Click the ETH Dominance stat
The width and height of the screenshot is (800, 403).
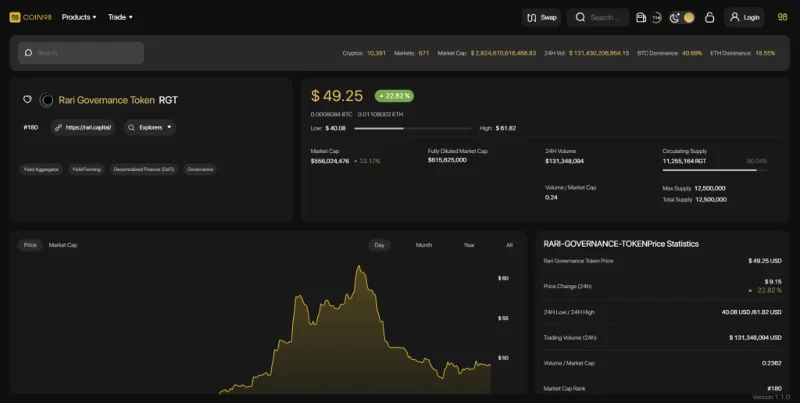[742, 53]
